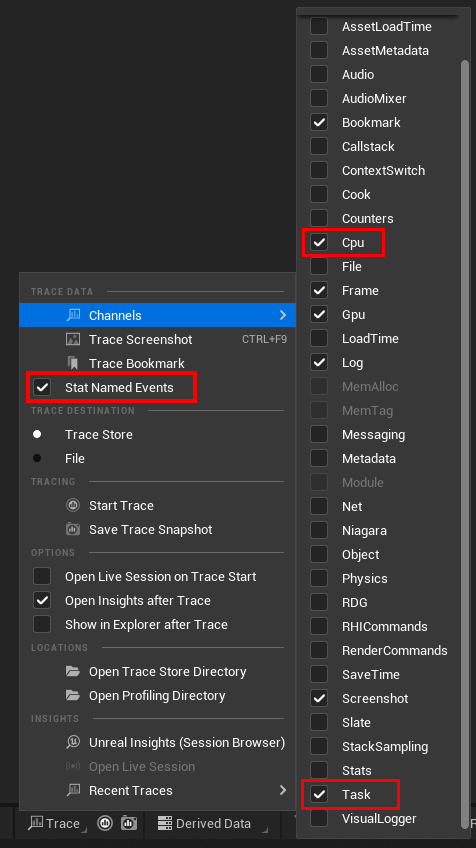
Task: Click the Save Trace Snapshot camera icon
Action: (x=73, y=529)
